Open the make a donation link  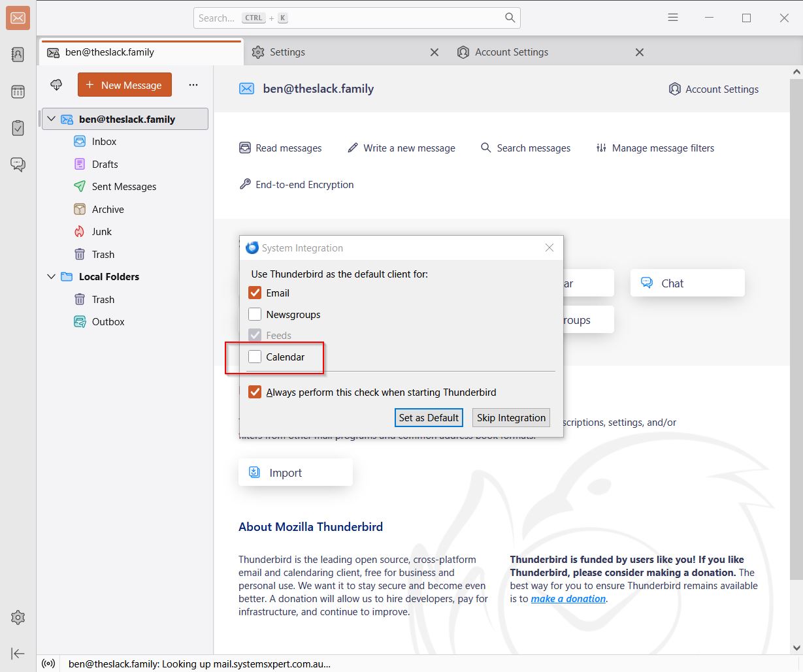[568, 599]
